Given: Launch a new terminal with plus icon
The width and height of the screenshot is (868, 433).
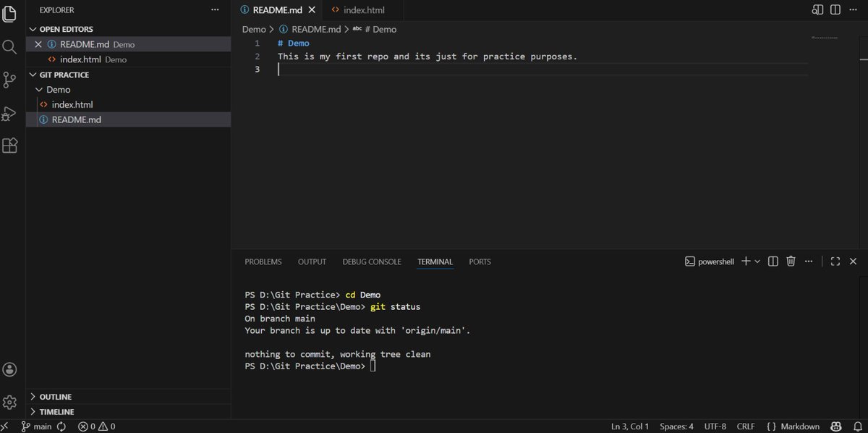Looking at the screenshot, I should click(x=746, y=261).
